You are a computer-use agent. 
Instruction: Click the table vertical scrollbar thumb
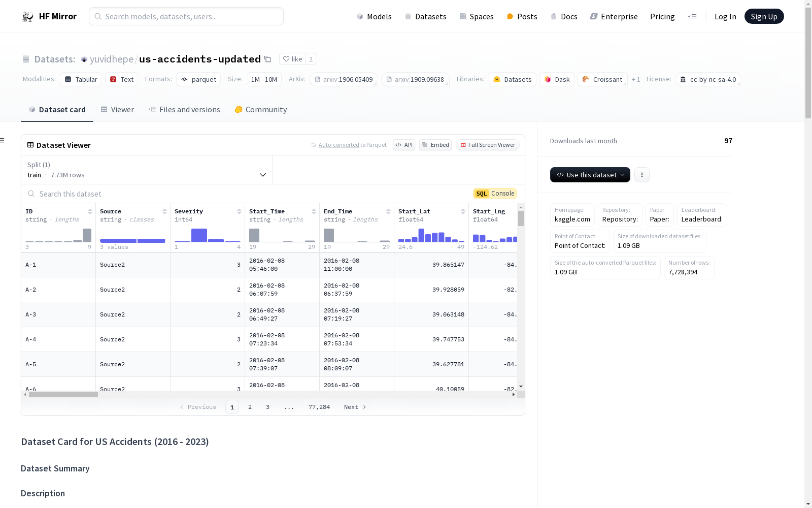[x=521, y=218]
